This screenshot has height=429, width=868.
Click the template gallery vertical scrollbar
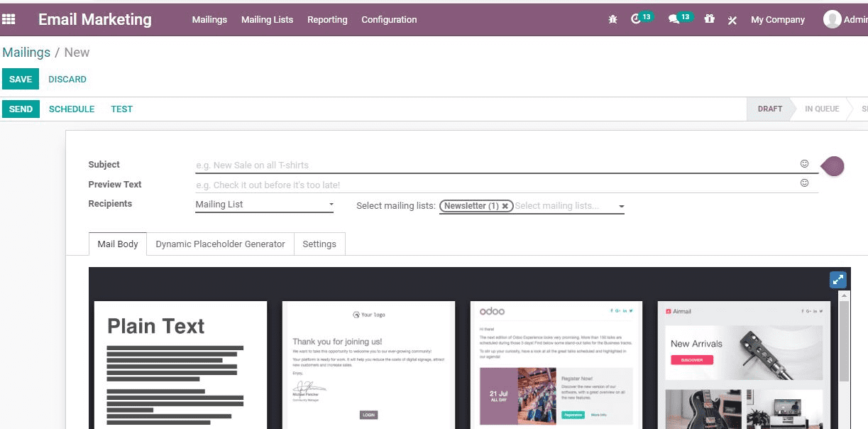[x=844, y=341]
